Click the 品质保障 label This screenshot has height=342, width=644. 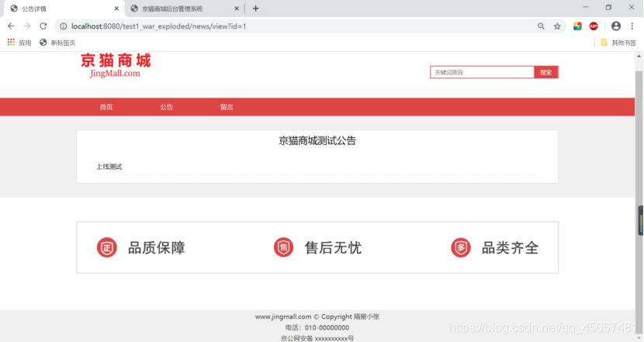pos(157,248)
